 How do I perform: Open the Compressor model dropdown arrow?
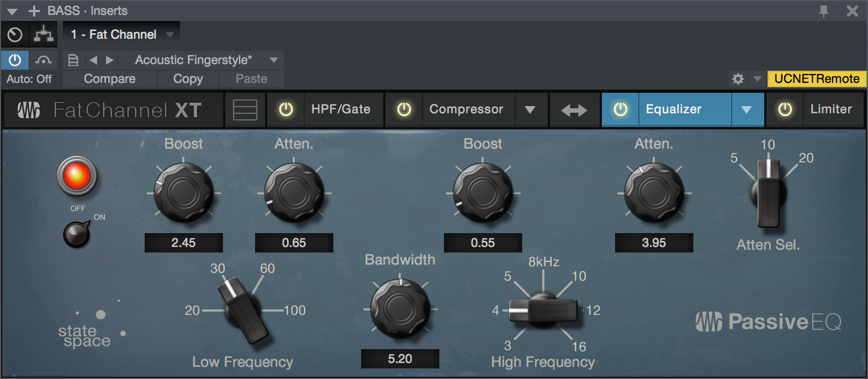pyautogui.click(x=530, y=109)
